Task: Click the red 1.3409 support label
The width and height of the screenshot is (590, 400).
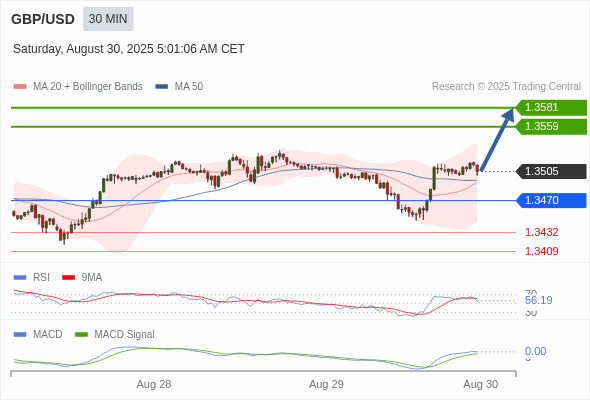Action: 541,251
